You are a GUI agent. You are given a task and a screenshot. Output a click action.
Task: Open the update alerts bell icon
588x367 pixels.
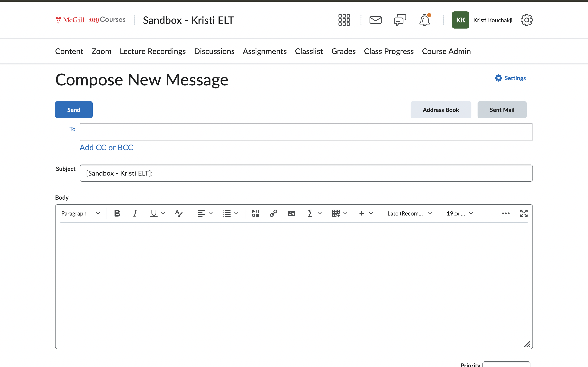click(424, 20)
